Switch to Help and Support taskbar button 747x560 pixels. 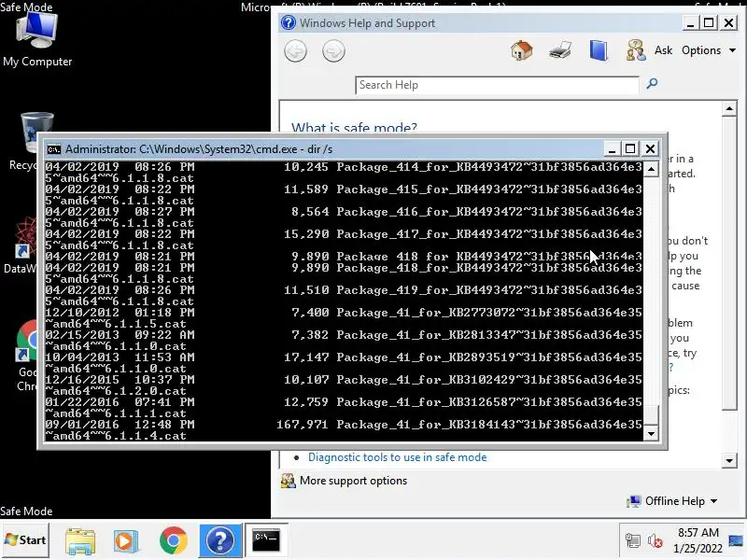point(220,540)
